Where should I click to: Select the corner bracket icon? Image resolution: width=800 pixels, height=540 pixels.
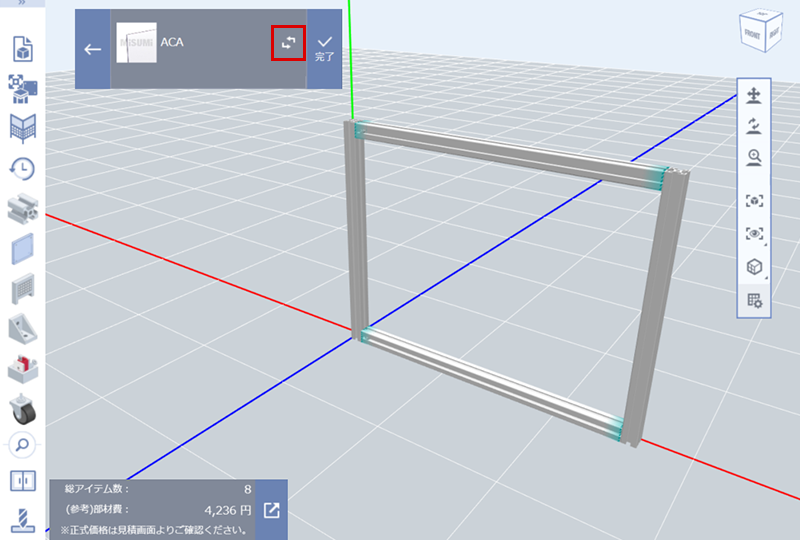(22, 328)
